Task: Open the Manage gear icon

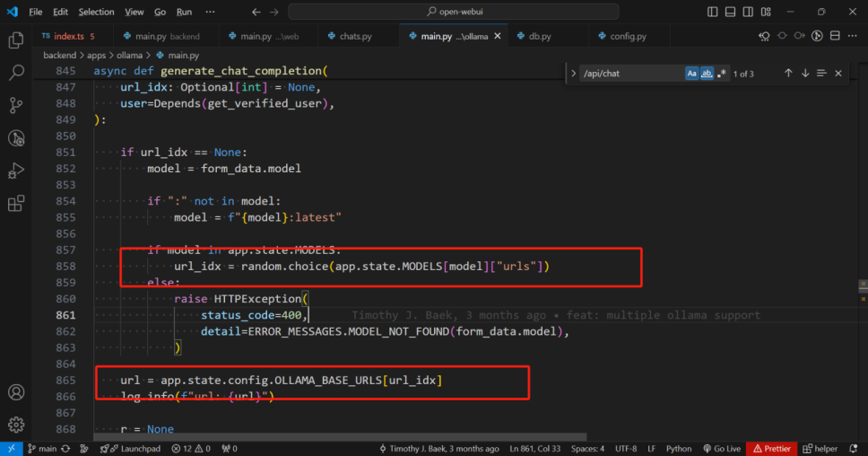Action: (16, 425)
